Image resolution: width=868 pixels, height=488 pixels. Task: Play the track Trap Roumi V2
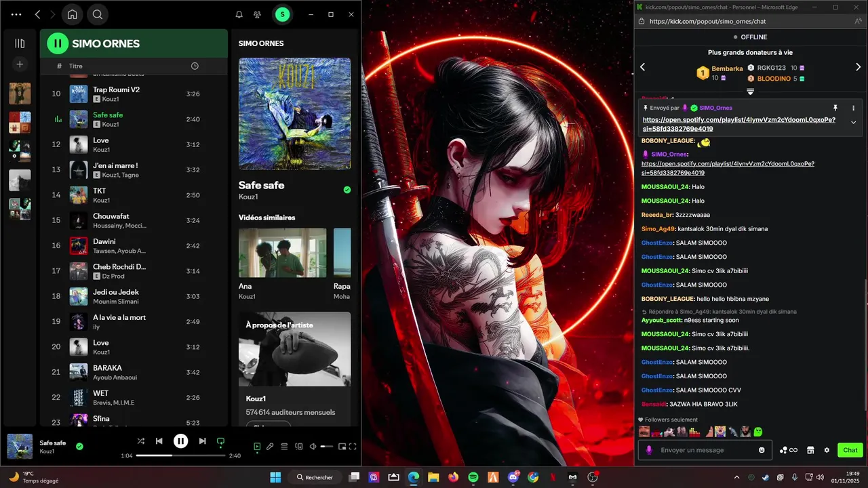134,94
